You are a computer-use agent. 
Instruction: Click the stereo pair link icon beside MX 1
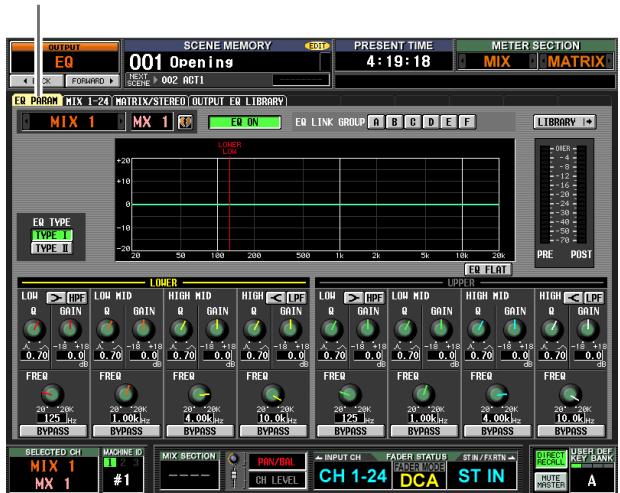coord(185,122)
